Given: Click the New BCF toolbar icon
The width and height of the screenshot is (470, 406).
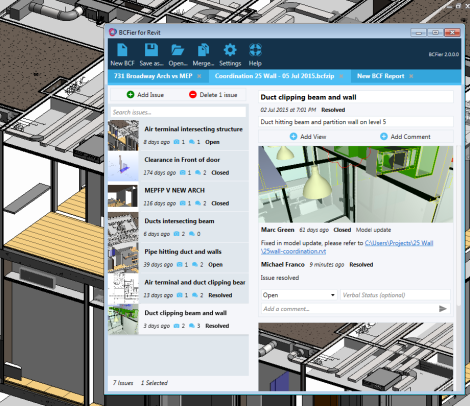Looking at the screenshot, I should [x=122, y=50].
